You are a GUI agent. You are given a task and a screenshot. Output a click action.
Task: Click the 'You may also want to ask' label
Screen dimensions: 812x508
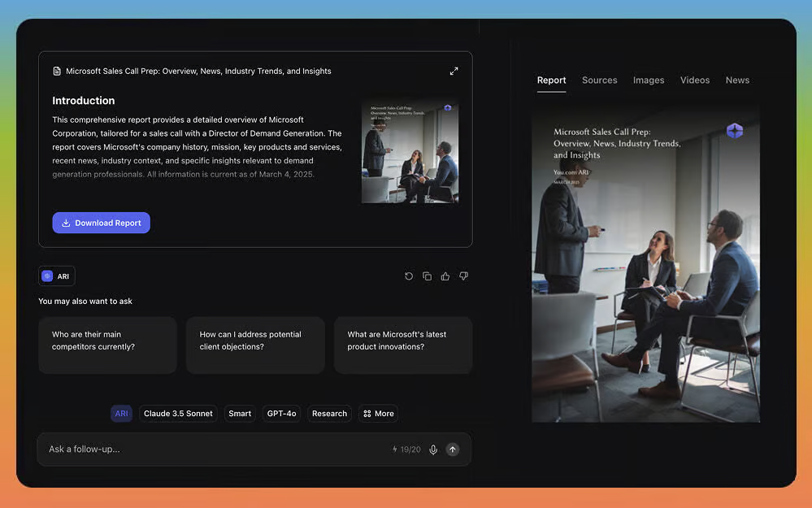tap(85, 301)
